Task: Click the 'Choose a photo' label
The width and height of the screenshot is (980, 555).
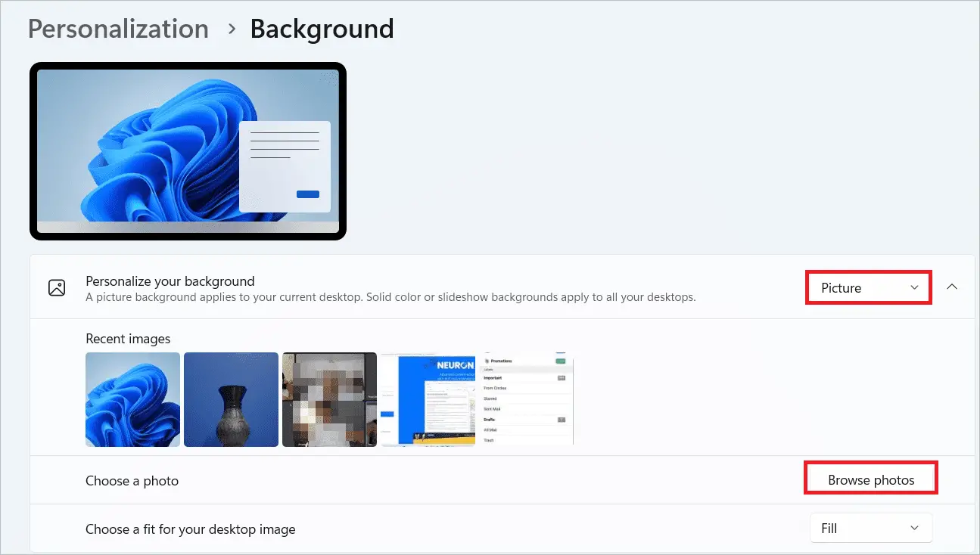Action: point(132,481)
